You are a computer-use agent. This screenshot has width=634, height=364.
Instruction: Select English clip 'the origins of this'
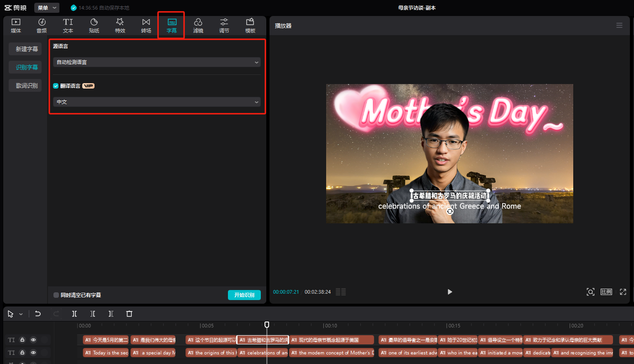(211, 353)
